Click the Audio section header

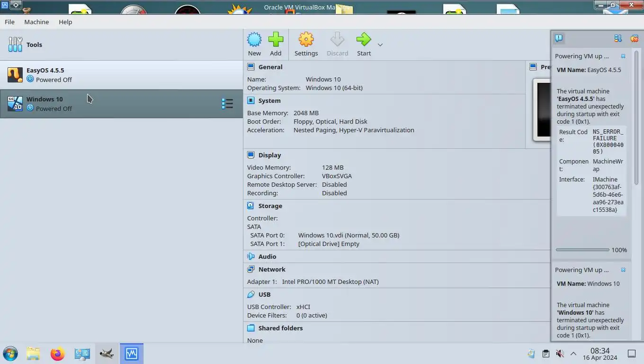pos(267,256)
